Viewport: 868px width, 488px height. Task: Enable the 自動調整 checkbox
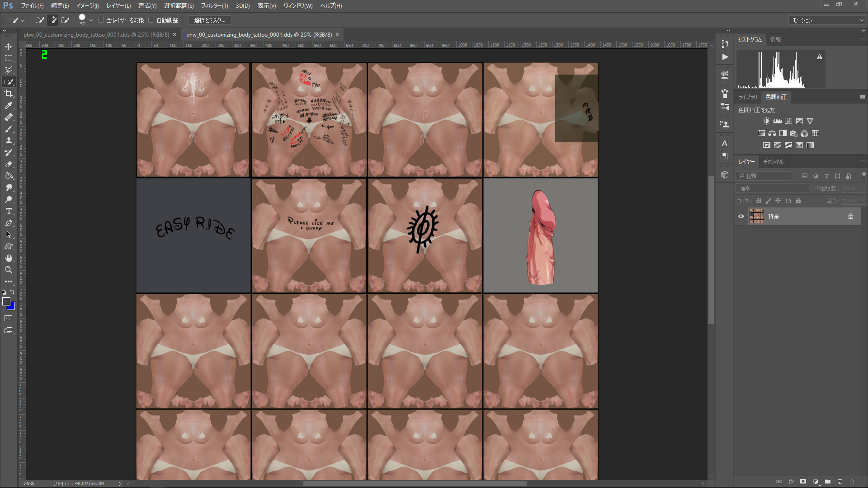point(151,20)
